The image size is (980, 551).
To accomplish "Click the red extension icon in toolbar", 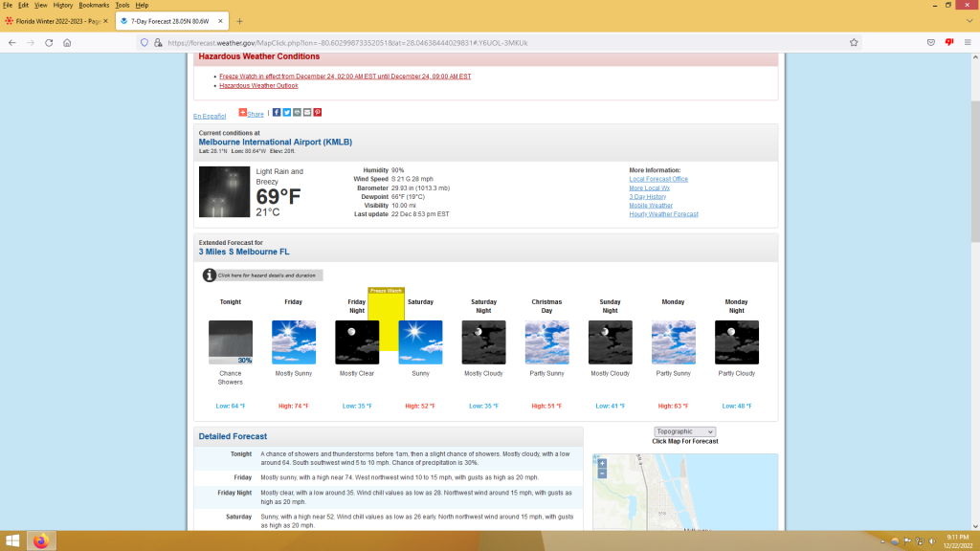I will (949, 42).
